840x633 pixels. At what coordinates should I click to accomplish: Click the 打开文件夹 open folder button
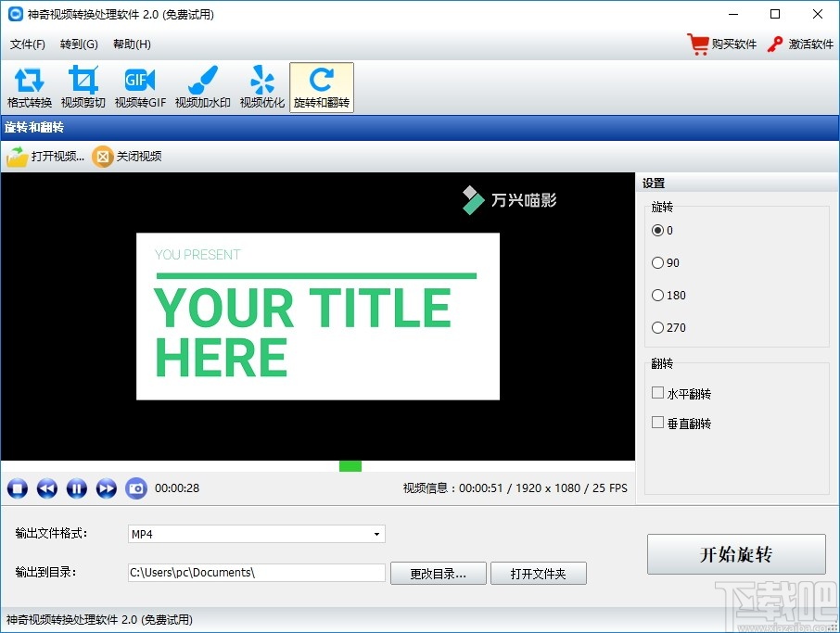point(539,574)
